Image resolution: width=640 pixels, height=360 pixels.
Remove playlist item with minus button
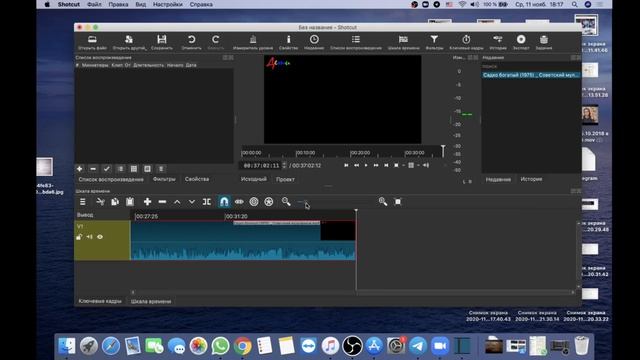coord(93,169)
